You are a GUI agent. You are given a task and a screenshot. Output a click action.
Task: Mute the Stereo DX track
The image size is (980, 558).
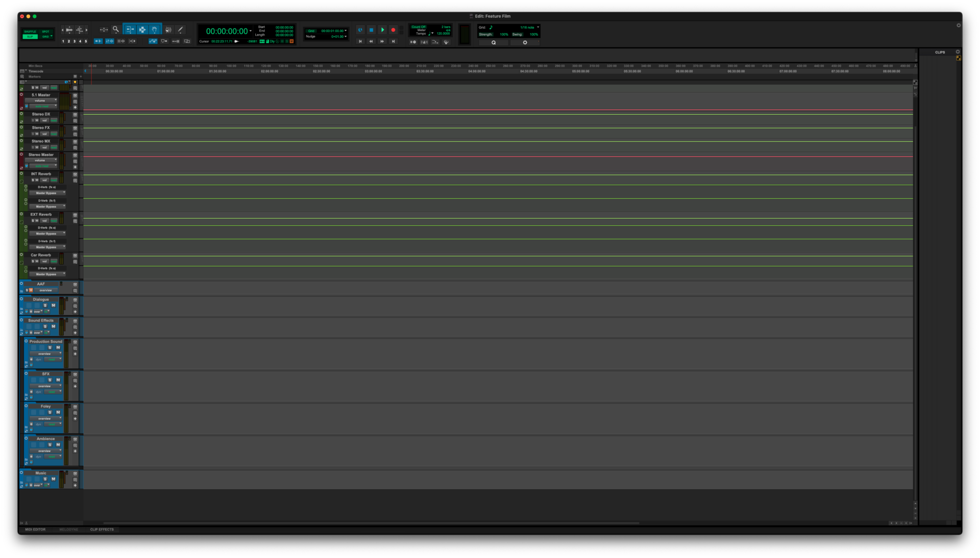point(37,120)
